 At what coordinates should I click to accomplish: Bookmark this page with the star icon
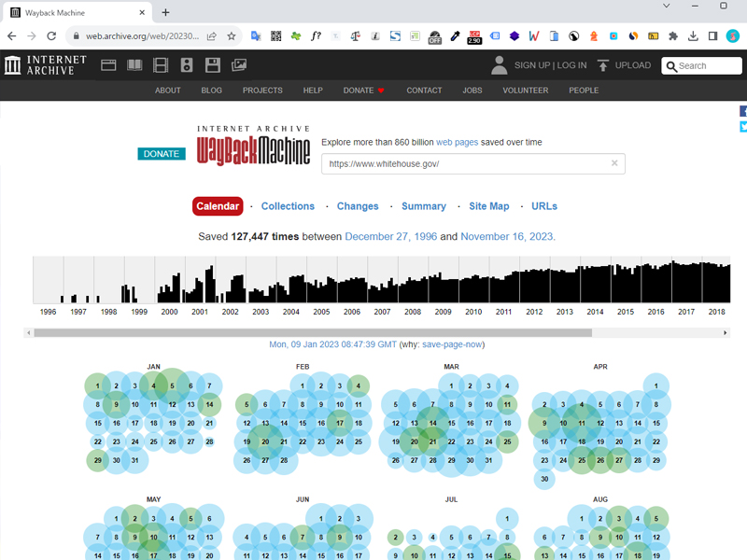click(232, 36)
